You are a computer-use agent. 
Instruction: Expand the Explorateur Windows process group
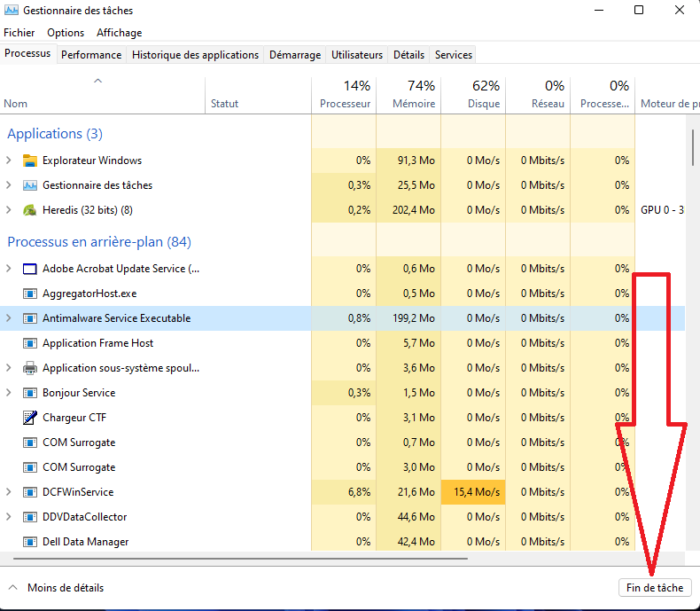pos(9,161)
